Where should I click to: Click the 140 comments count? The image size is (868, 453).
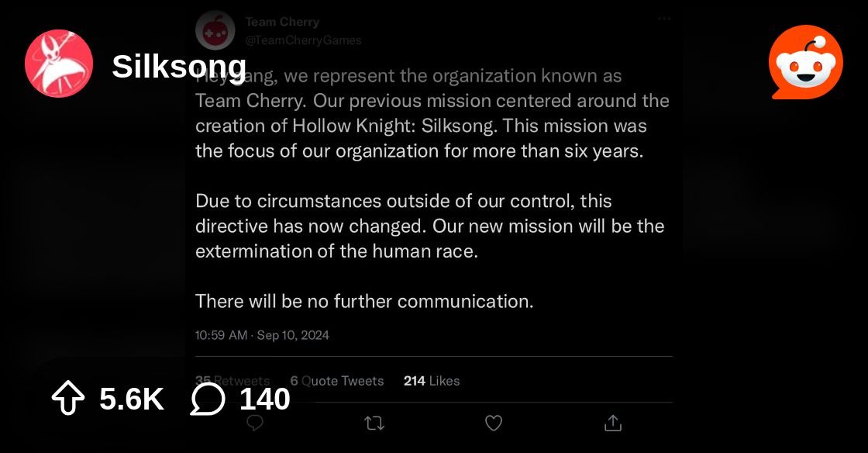click(264, 399)
